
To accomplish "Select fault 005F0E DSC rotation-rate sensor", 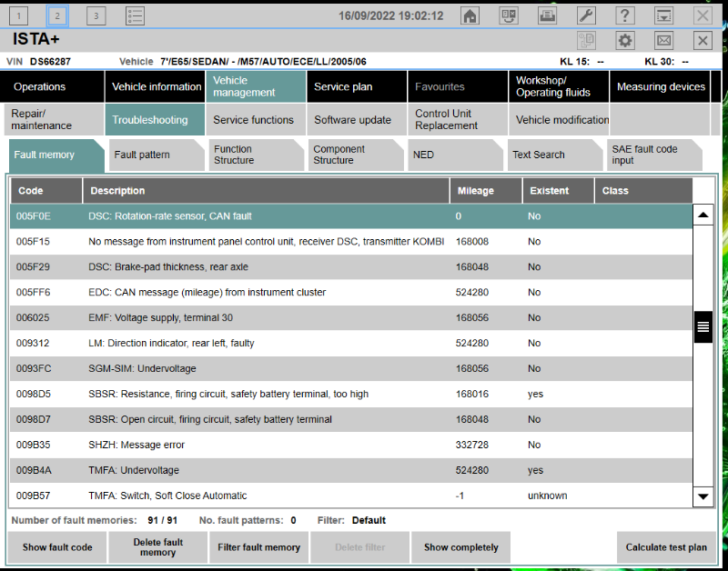I will point(351,216).
